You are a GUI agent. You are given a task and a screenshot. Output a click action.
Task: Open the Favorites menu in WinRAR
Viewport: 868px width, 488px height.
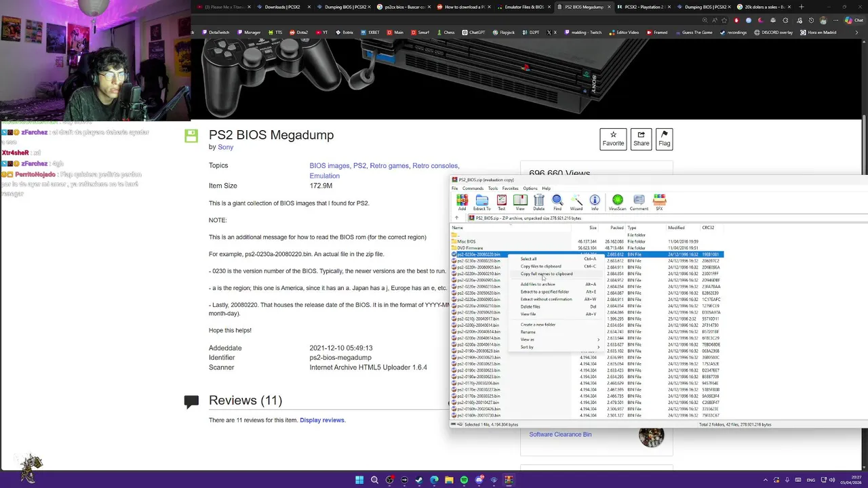click(511, 188)
